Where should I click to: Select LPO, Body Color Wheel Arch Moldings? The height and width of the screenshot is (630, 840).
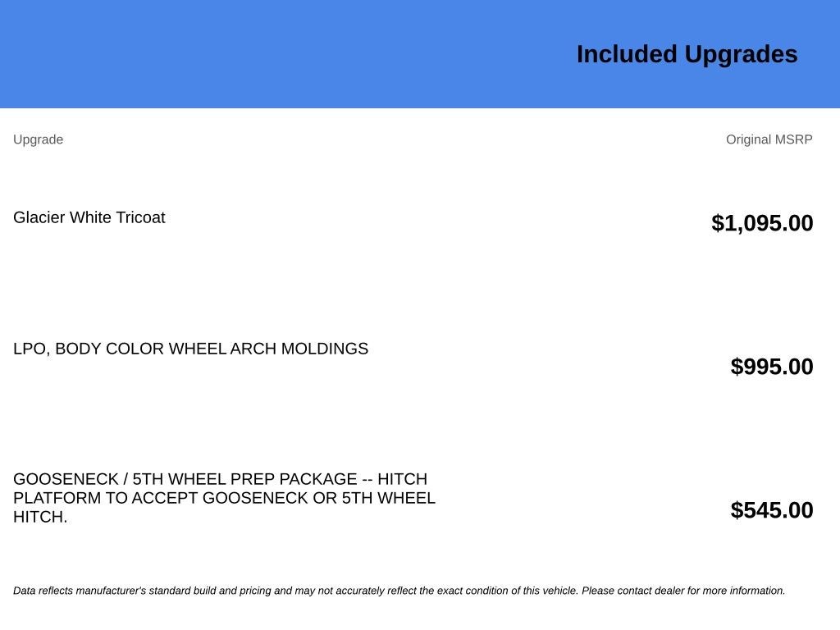tap(190, 349)
